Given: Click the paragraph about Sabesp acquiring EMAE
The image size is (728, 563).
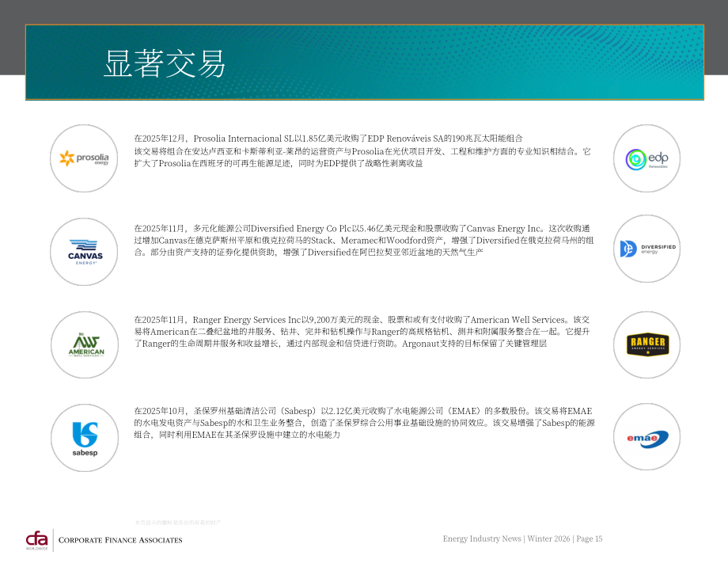Looking at the screenshot, I should pyautogui.click(x=365, y=423).
